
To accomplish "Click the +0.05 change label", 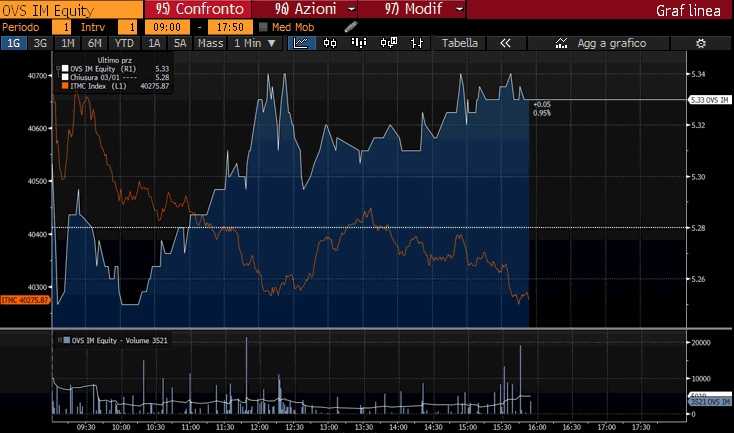I will point(542,104).
